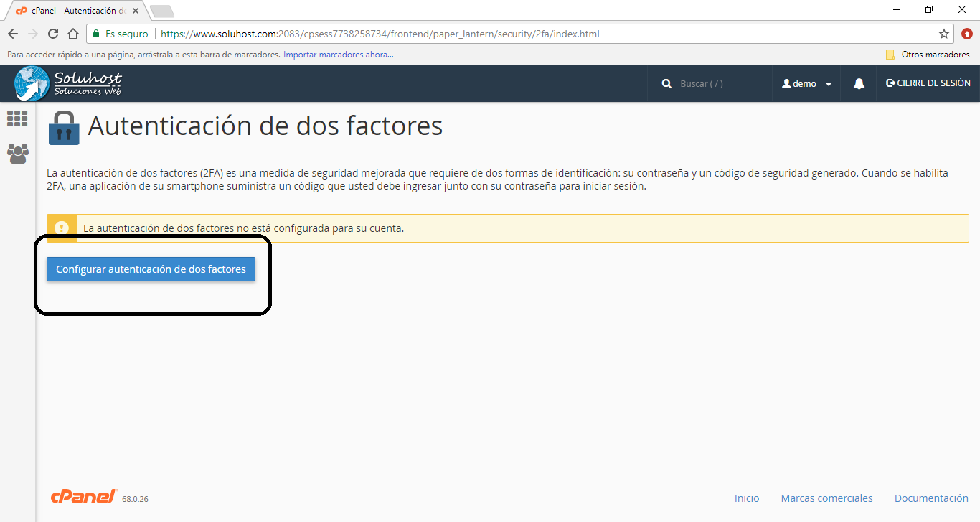Click the red extension icon in toolbar
The image size is (980, 522).
(967, 34)
